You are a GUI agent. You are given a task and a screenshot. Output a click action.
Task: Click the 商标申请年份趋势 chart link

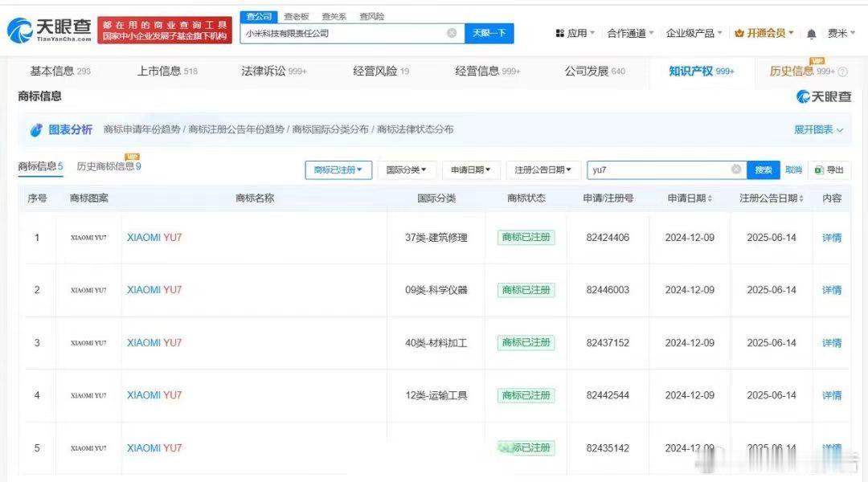click(141, 129)
